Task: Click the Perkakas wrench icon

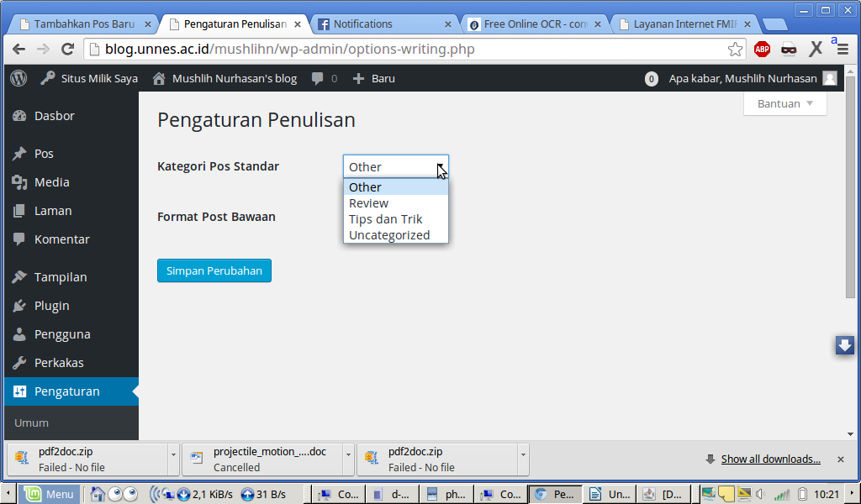Action: click(x=19, y=363)
